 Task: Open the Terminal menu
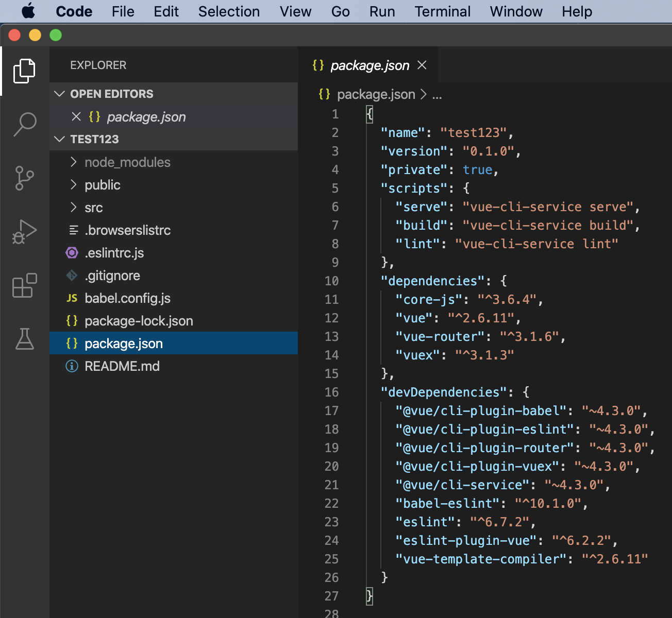pos(443,11)
